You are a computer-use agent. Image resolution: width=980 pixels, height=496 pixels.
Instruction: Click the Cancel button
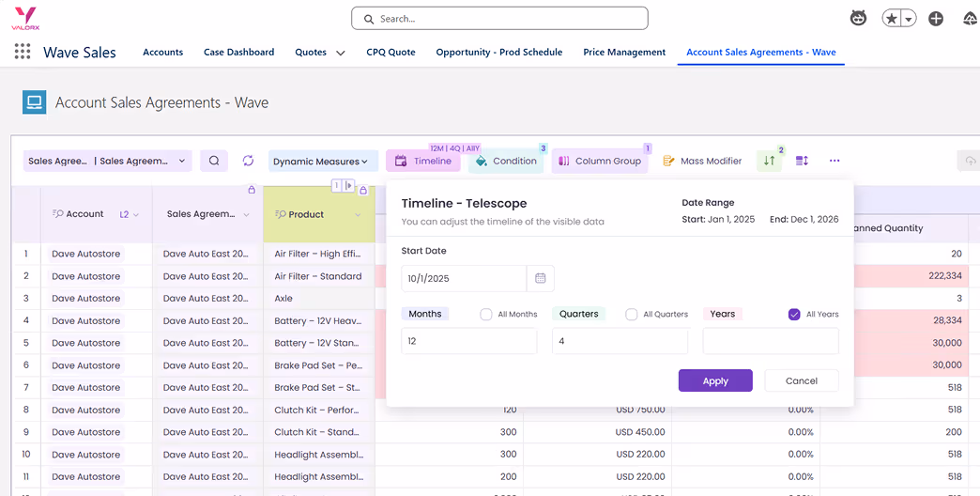point(802,380)
